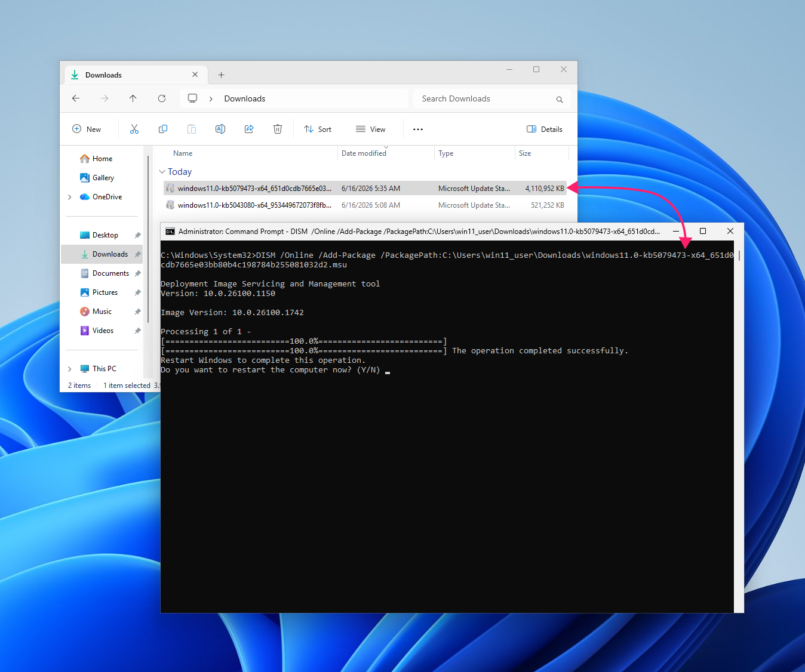805x672 pixels.
Task: Select the kb5079473 update file name
Action: click(254, 189)
